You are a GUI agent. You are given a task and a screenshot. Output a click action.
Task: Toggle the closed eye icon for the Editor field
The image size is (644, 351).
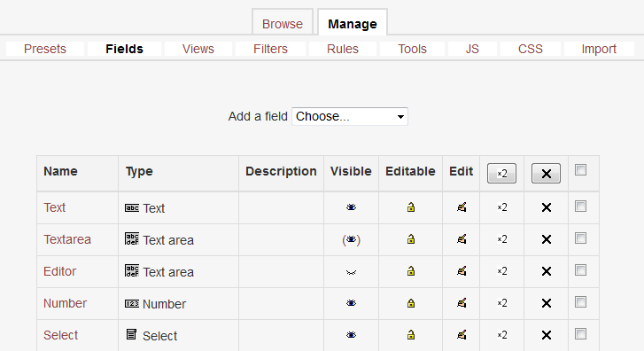pos(351,272)
